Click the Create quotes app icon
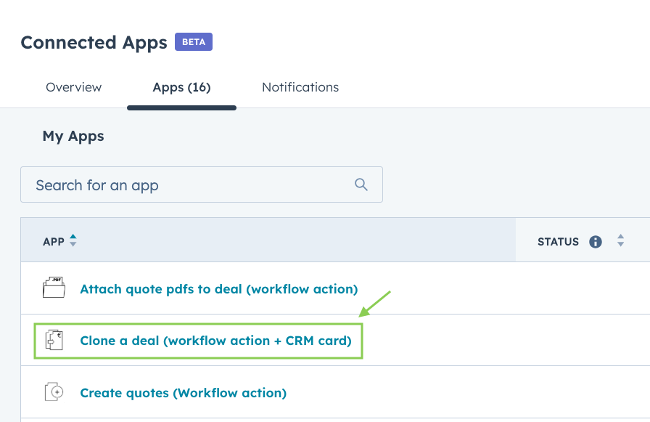 pos(53,393)
